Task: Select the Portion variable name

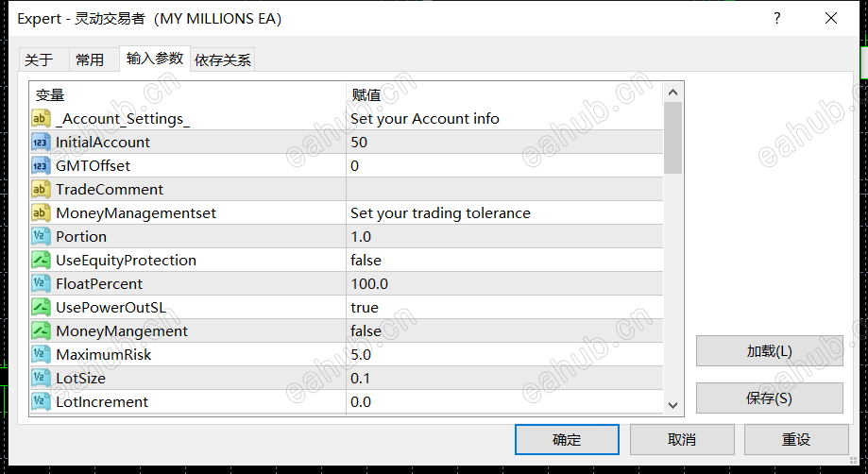Action: [x=81, y=237]
